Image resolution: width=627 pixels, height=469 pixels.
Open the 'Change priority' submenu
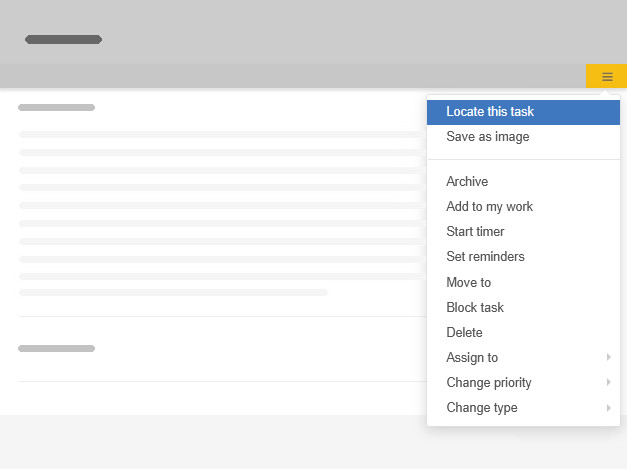(x=489, y=383)
